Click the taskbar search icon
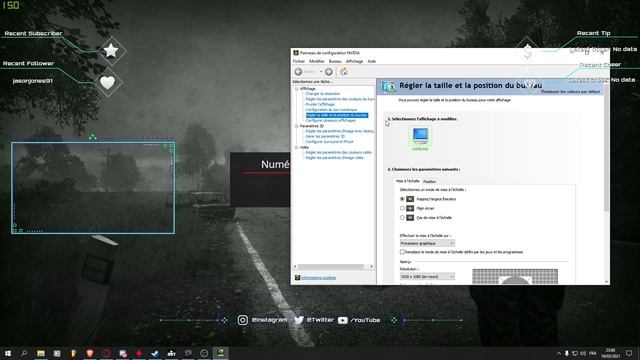 point(24,353)
